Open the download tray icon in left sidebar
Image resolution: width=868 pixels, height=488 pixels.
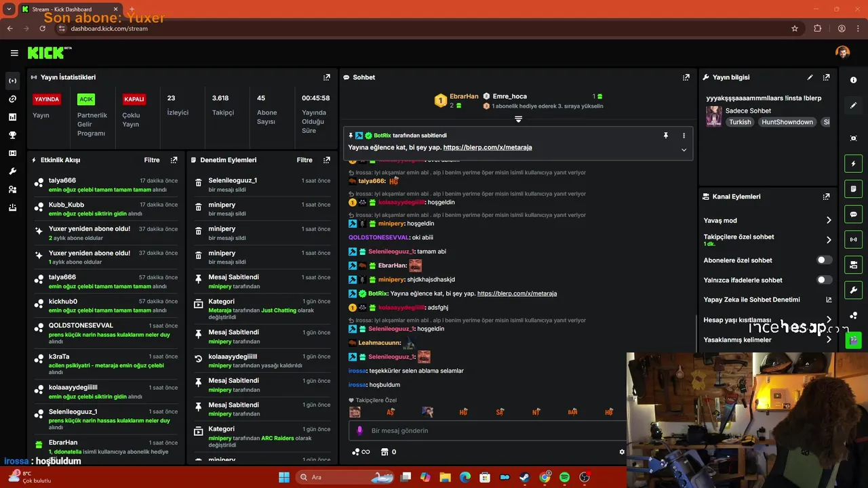pos(12,207)
